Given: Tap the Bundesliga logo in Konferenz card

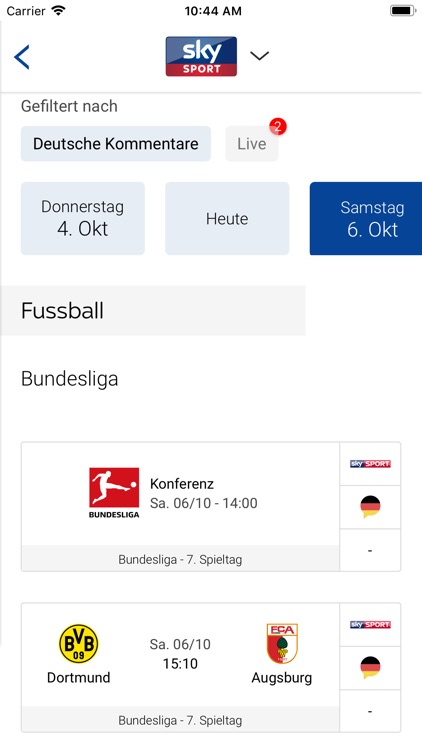Looking at the screenshot, I should tap(114, 493).
